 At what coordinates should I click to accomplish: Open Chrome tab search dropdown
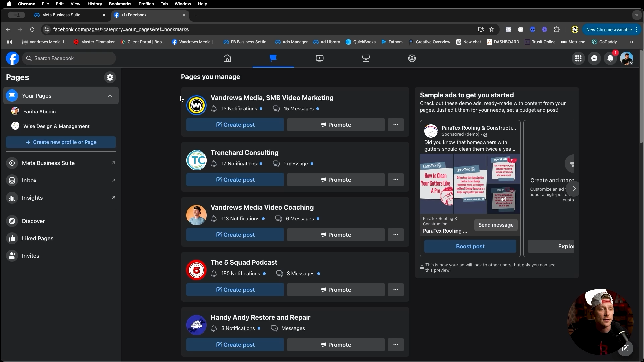(637, 15)
